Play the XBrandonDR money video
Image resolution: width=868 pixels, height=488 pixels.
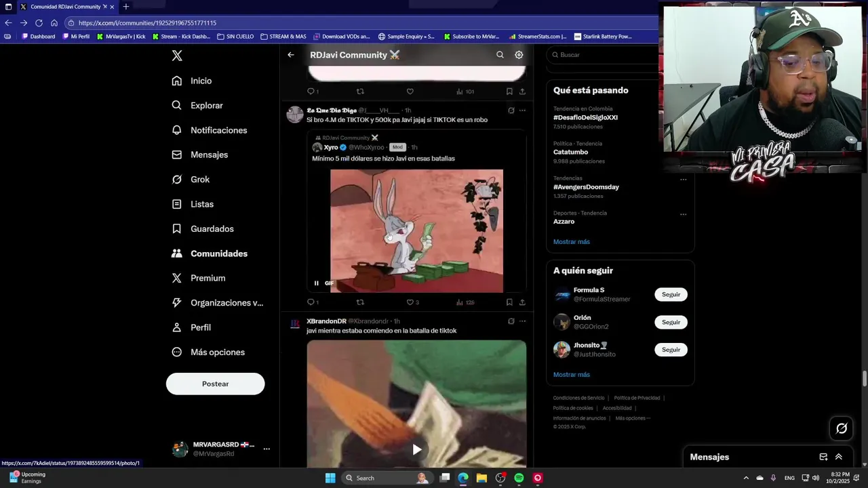[x=416, y=449]
